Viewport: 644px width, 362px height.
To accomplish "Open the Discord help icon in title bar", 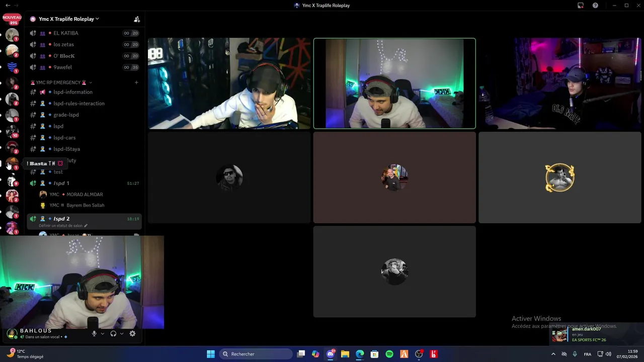I will (x=595, y=6).
